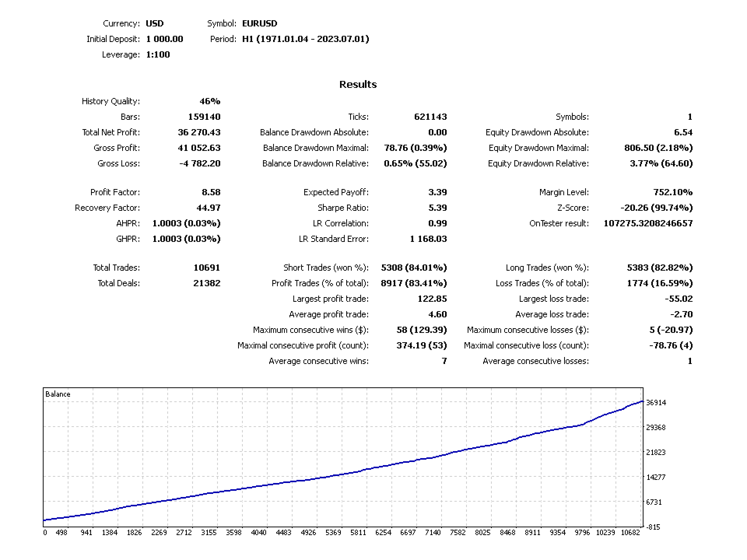Select Total Deals value 21382
This screenshot has height=560, width=747.
(x=207, y=283)
